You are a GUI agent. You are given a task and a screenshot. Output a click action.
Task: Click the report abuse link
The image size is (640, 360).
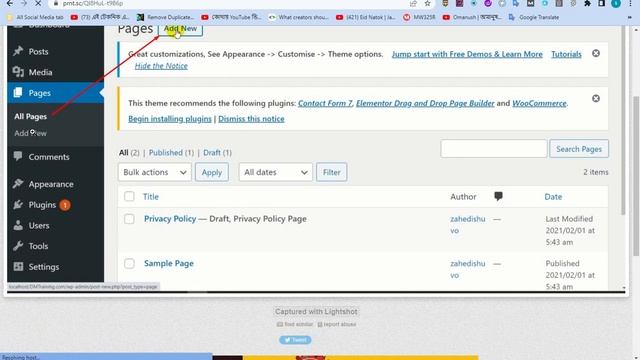coord(337,324)
